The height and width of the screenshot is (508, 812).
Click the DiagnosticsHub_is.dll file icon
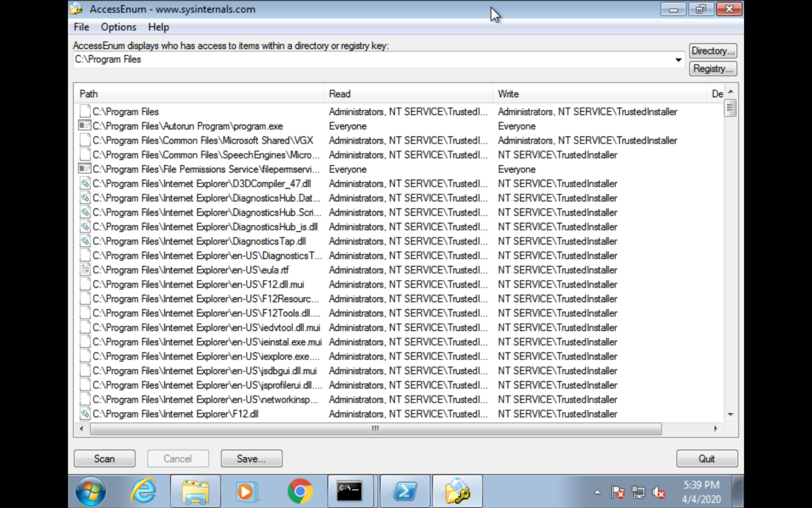click(x=85, y=226)
